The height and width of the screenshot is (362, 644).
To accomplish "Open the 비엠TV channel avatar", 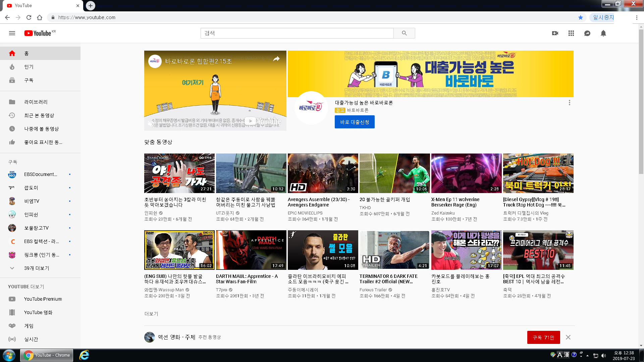I will pyautogui.click(x=12, y=201).
